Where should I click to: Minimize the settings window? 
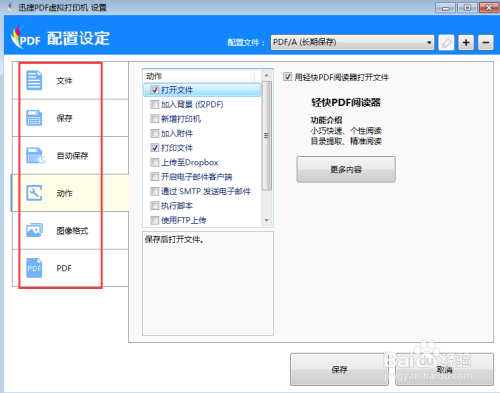(x=446, y=8)
